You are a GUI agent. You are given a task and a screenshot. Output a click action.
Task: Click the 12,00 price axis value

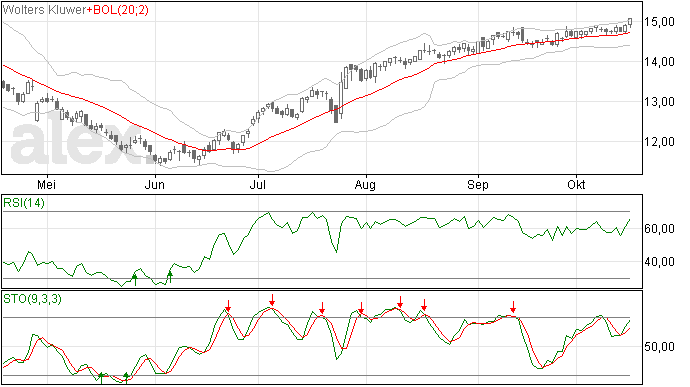click(659, 142)
